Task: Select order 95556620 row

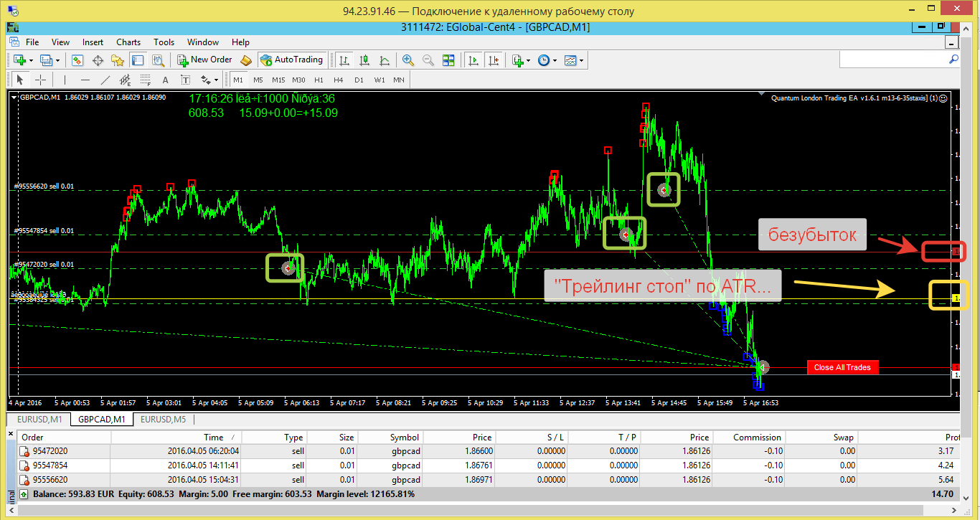Action: (x=489, y=480)
